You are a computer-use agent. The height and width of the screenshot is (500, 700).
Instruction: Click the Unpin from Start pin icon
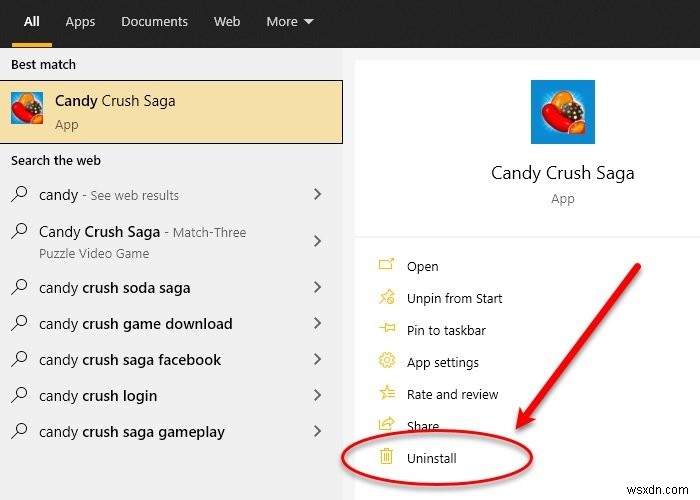(x=387, y=298)
